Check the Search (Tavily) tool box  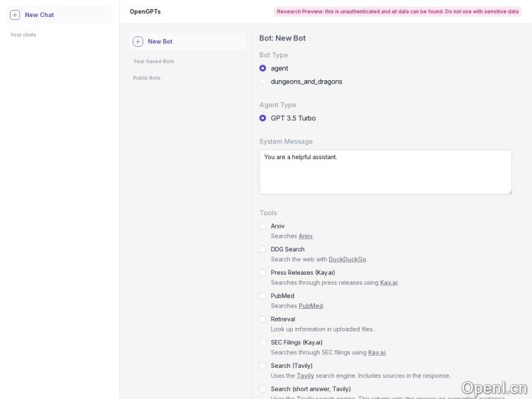tap(262, 366)
